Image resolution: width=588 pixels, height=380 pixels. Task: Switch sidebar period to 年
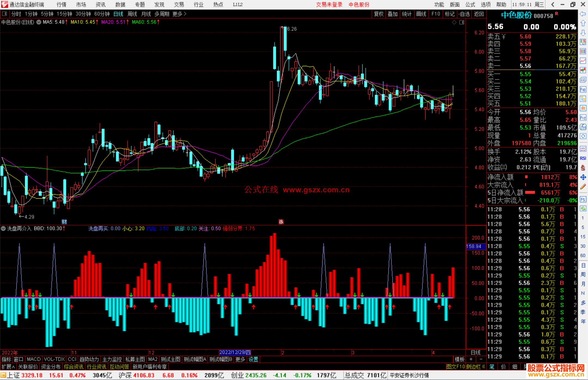point(583,321)
